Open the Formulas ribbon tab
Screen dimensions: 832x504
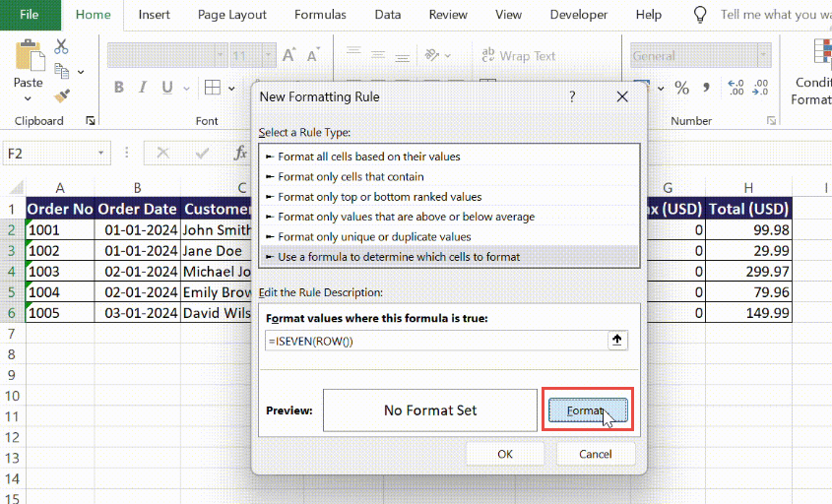tap(320, 15)
